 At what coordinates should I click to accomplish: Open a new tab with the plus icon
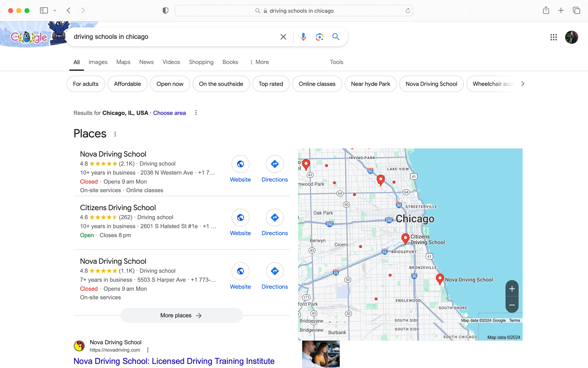coord(561,10)
